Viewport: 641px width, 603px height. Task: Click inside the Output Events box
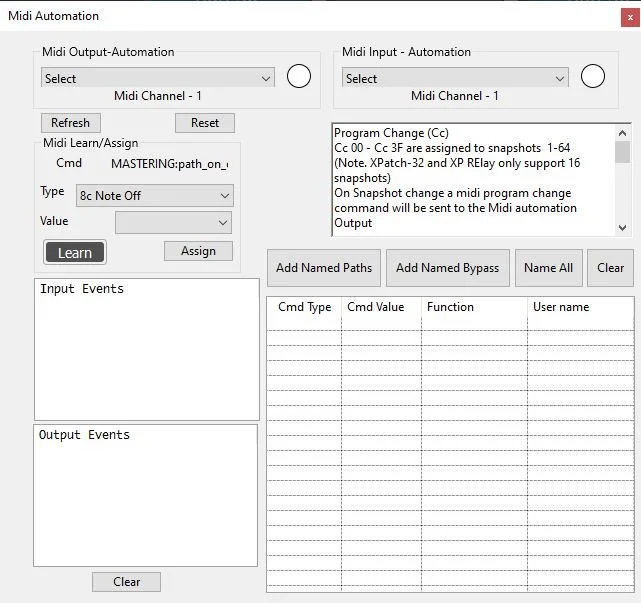tap(146, 495)
